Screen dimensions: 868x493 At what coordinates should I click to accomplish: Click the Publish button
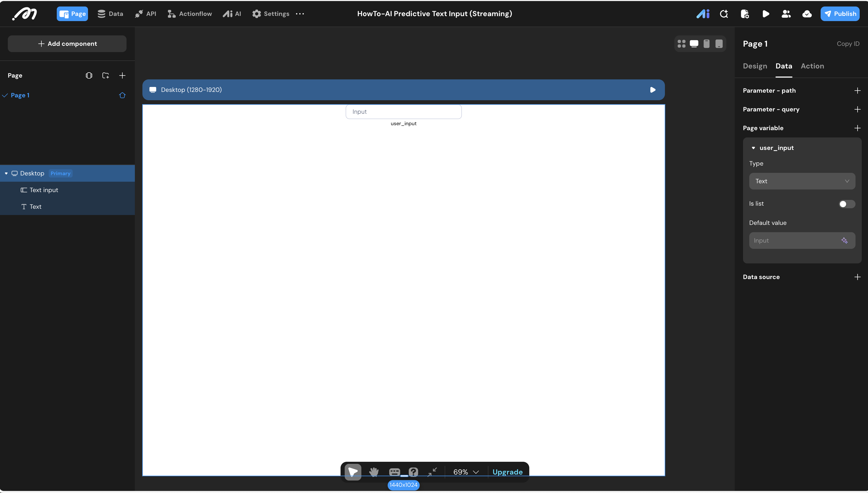tap(840, 14)
